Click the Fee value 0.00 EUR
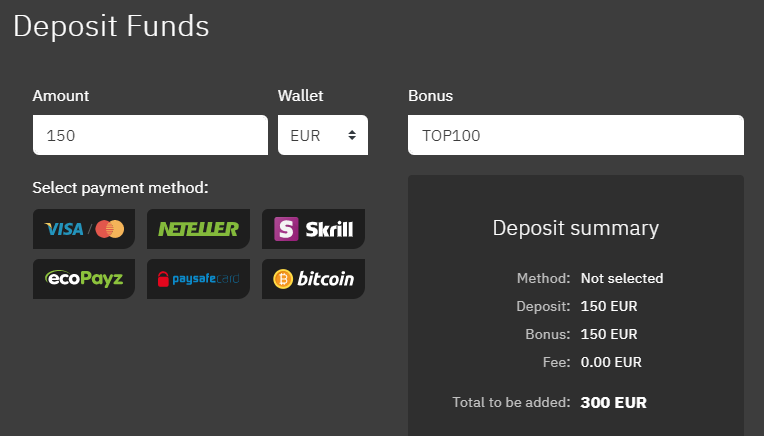 pyautogui.click(x=611, y=362)
